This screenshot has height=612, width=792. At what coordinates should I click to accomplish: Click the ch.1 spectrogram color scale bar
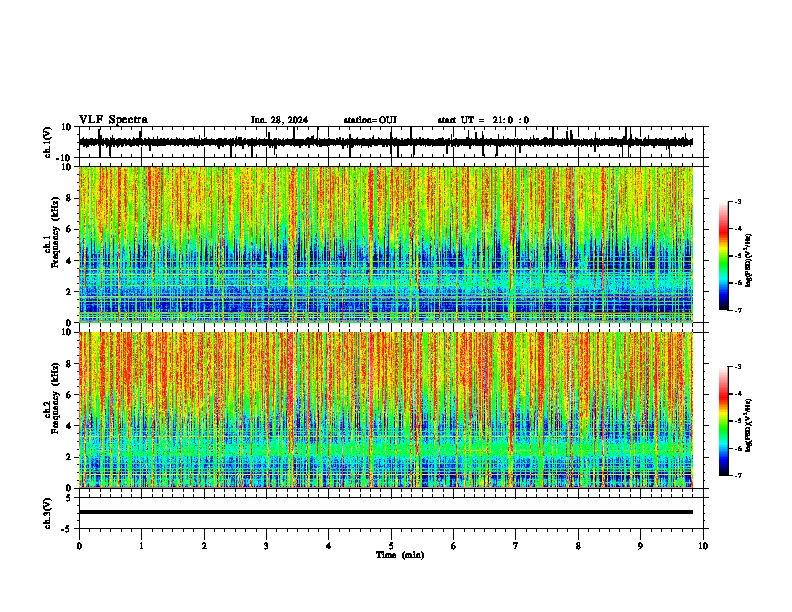click(724, 256)
